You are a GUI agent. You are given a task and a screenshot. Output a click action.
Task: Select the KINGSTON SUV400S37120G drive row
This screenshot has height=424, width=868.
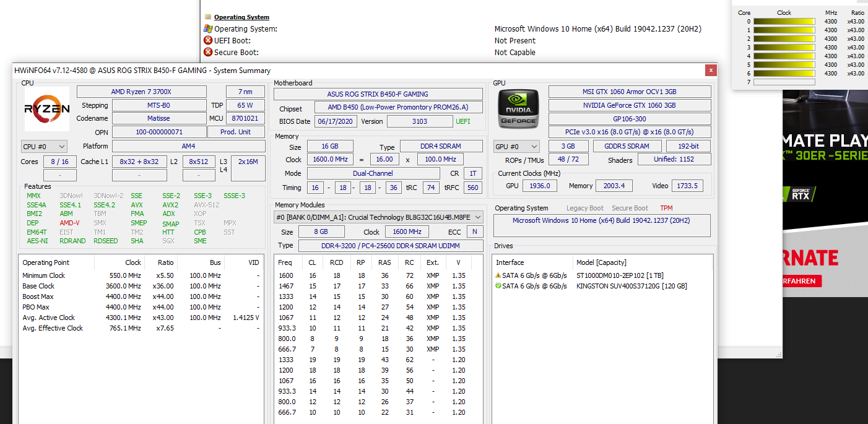coord(602,286)
